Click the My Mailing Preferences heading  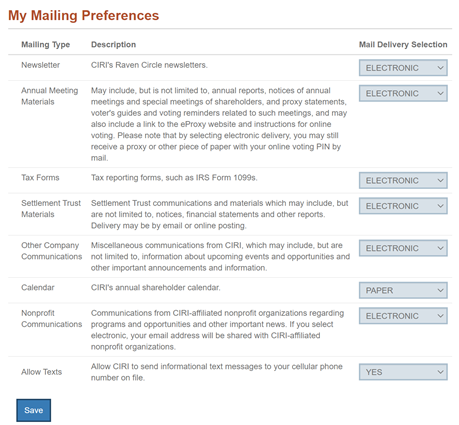(83, 16)
